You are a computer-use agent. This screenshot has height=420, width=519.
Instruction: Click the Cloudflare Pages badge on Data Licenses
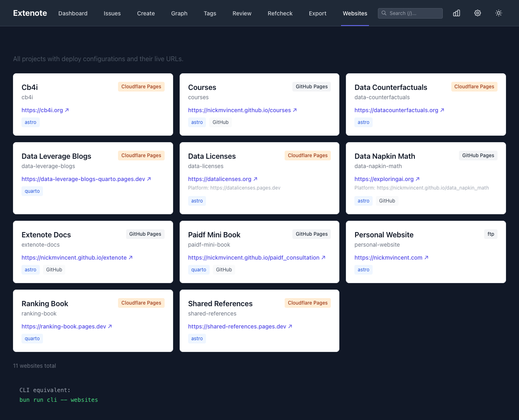tap(307, 155)
